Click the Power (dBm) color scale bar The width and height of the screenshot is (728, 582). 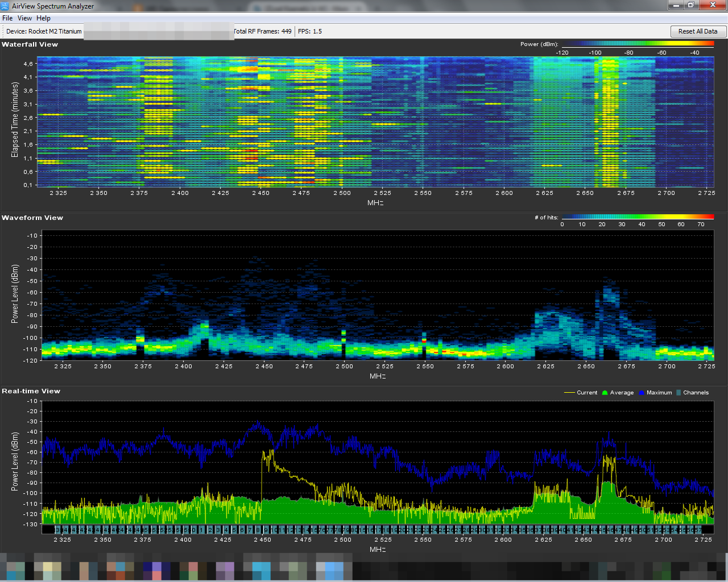638,44
